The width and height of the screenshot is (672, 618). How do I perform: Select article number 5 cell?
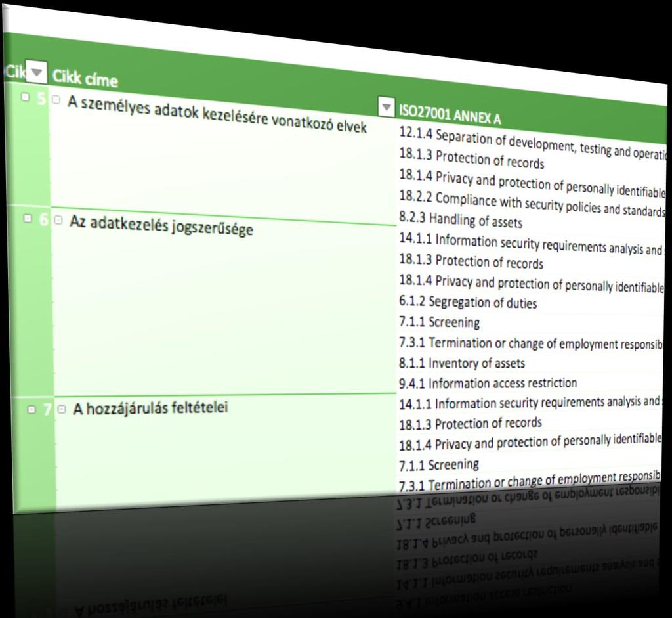(41, 99)
